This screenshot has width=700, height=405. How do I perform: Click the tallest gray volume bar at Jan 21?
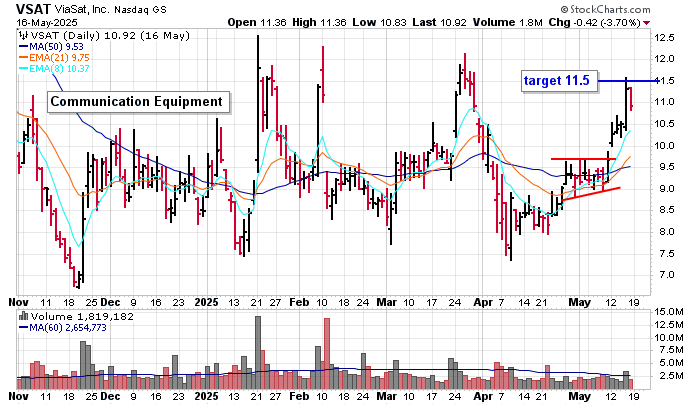(258, 352)
